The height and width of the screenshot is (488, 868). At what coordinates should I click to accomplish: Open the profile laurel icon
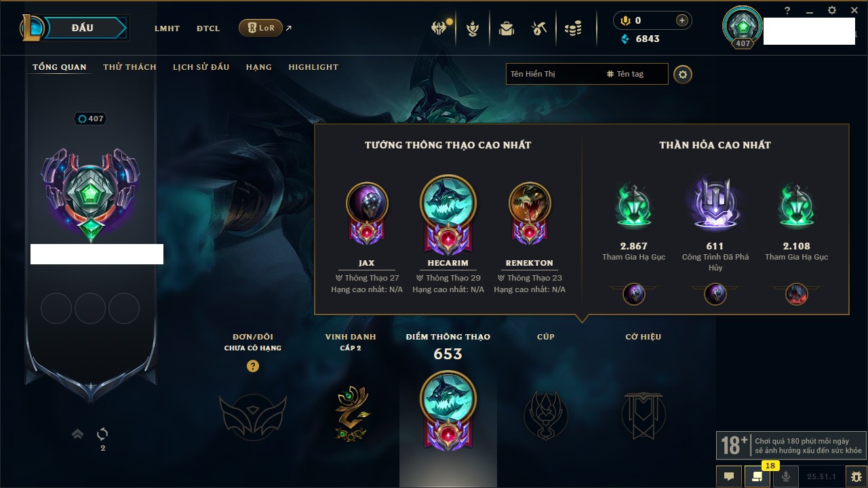pos(473,28)
